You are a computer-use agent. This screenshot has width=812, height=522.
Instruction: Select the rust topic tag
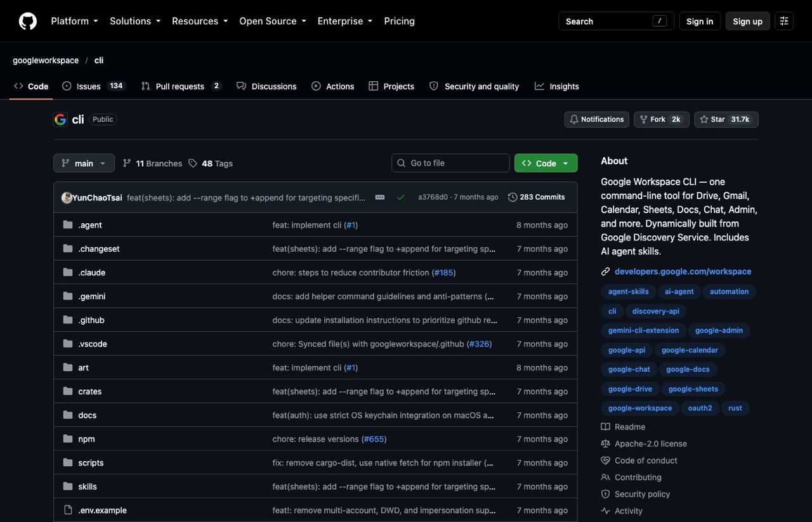click(735, 408)
